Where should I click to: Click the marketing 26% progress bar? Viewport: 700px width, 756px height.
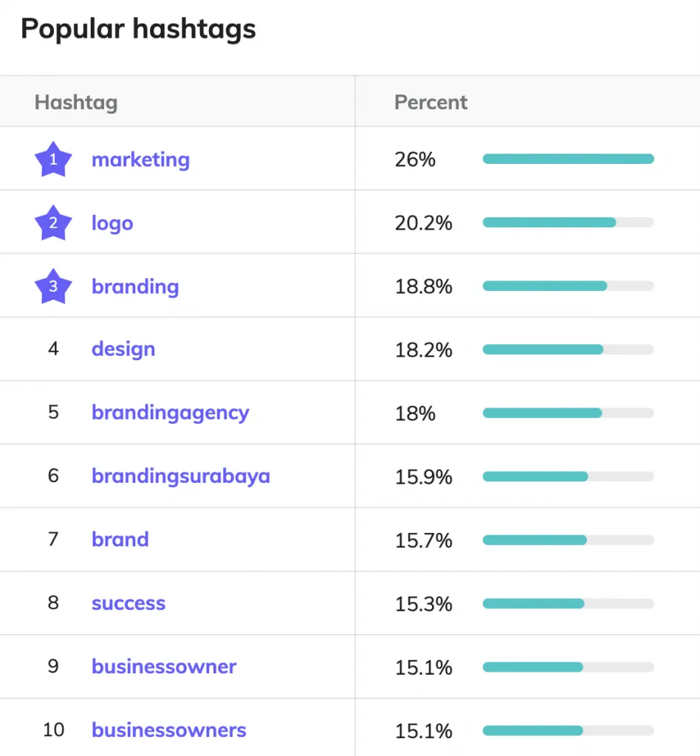(568, 159)
